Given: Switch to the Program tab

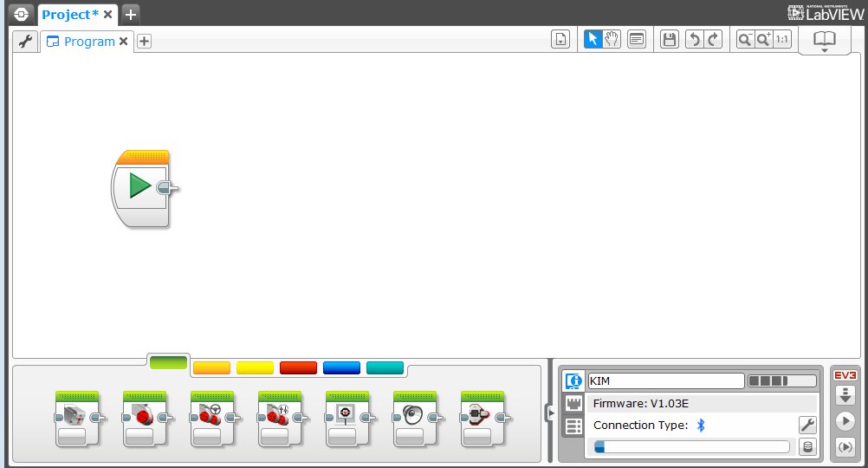Looking at the screenshot, I should [81, 42].
